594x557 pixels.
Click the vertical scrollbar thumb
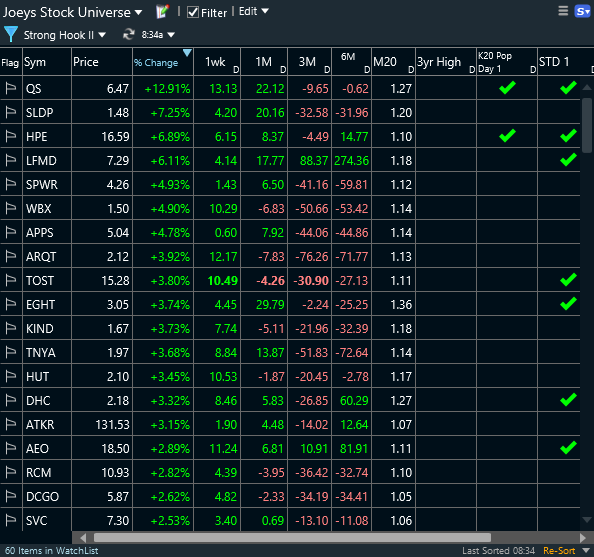(587, 125)
